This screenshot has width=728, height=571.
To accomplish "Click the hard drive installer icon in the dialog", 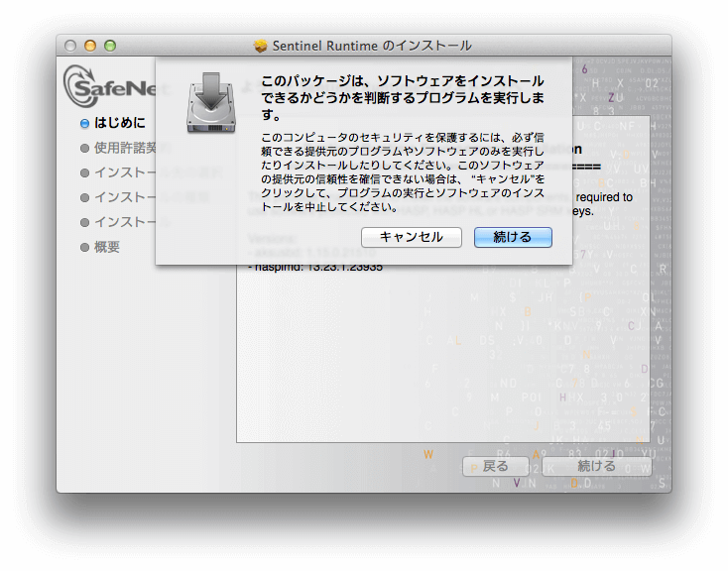I will (211, 103).
